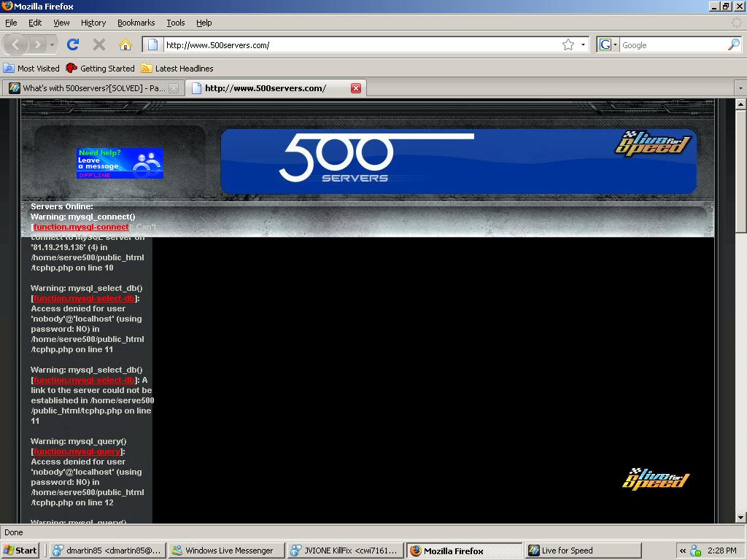
Task: Go back with the Back arrow button
Action: tap(16, 44)
